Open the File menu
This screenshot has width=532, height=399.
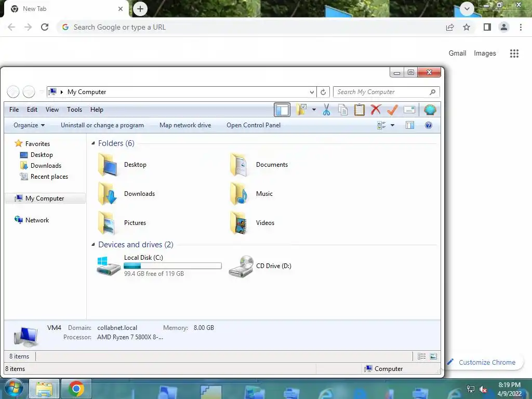point(14,110)
